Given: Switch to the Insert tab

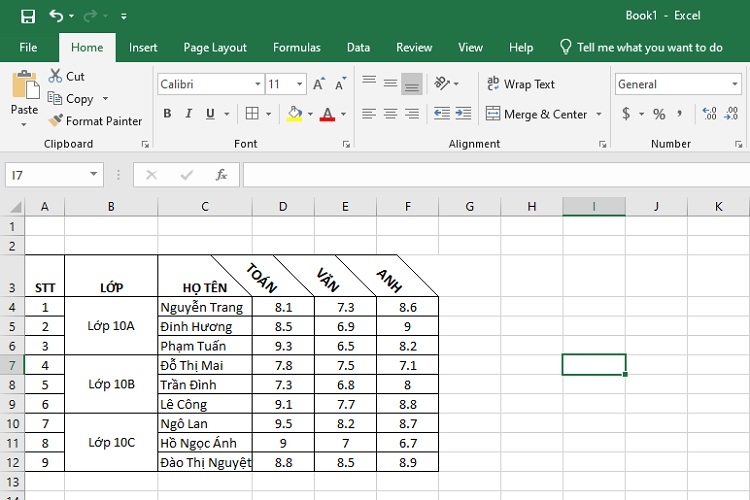Looking at the screenshot, I should (143, 47).
